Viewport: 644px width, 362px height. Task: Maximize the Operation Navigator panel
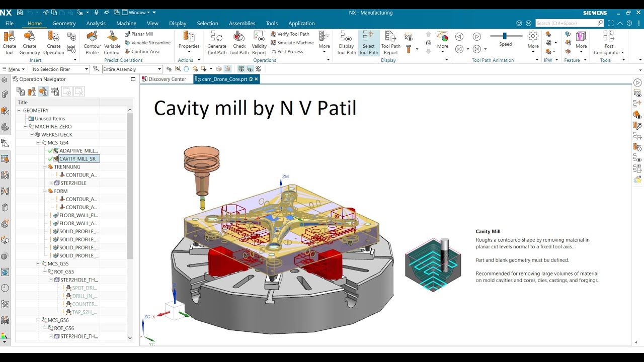133,79
